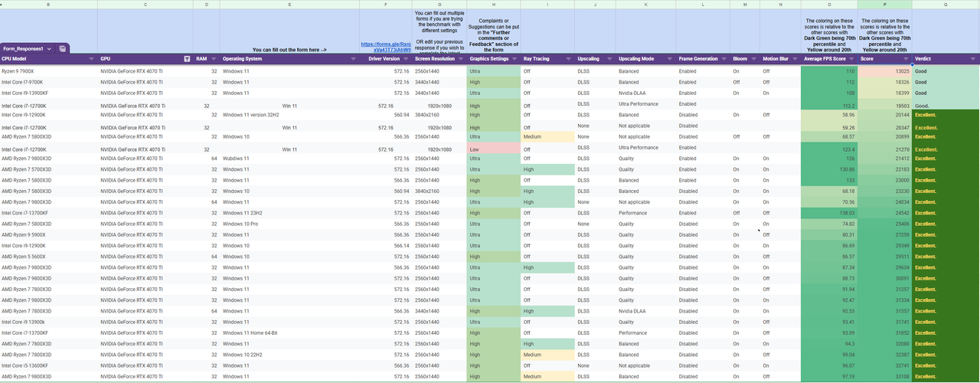Select the 58.96 average FPS cell

point(829,115)
